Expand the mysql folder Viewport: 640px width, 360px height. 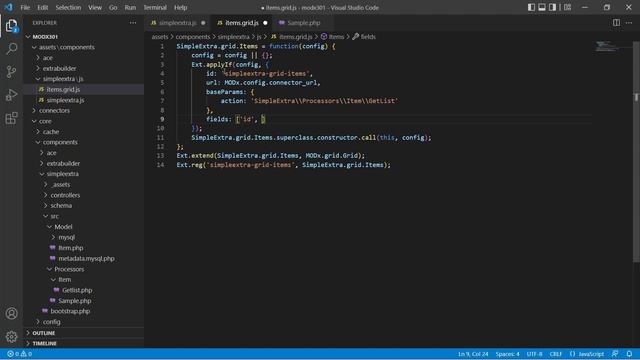click(x=83, y=237)
